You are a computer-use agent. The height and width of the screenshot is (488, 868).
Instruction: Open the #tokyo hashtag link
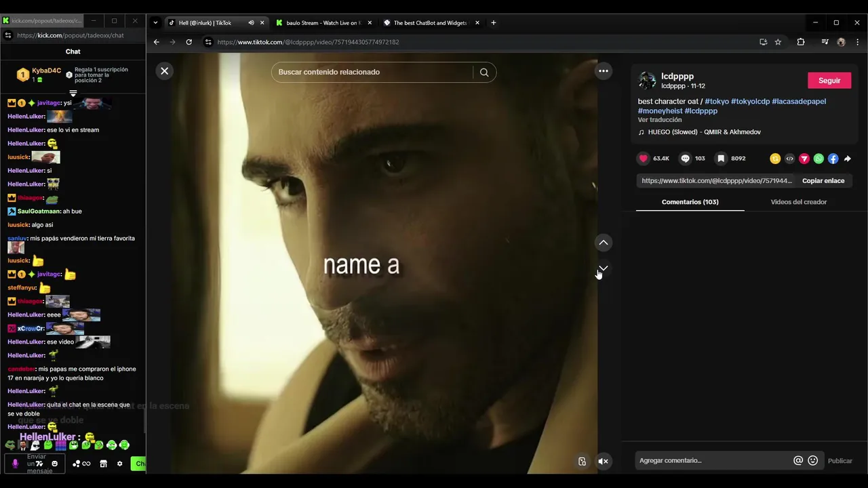(x=717, y=102)
